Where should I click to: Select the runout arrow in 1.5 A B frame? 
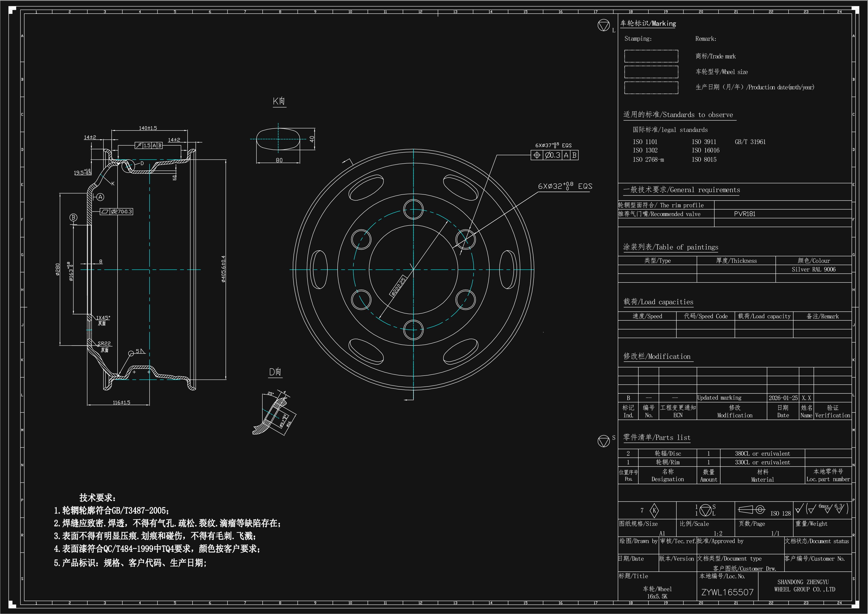[139, 145]
